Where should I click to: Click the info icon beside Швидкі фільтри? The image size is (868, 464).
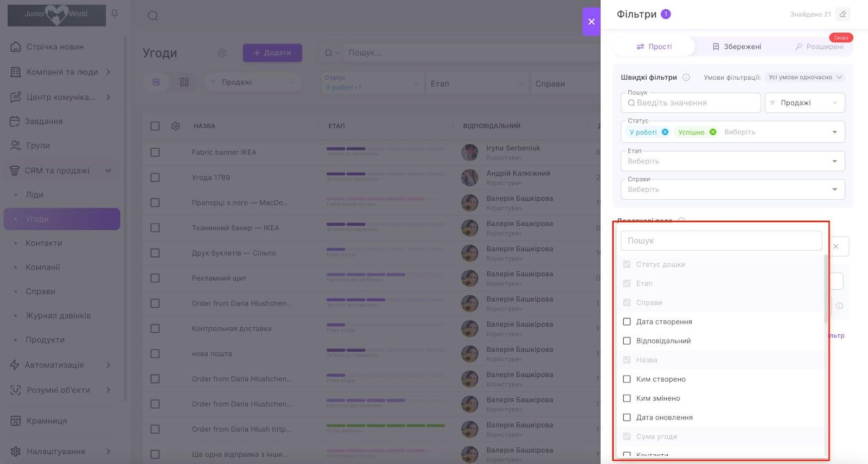[686, 77]
